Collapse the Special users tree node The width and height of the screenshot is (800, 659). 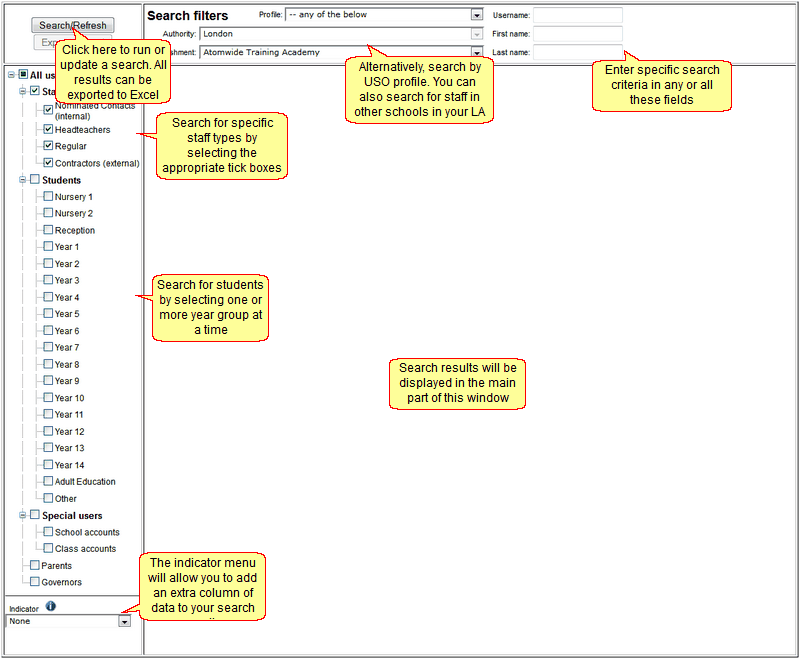click(x=22, y=515)
